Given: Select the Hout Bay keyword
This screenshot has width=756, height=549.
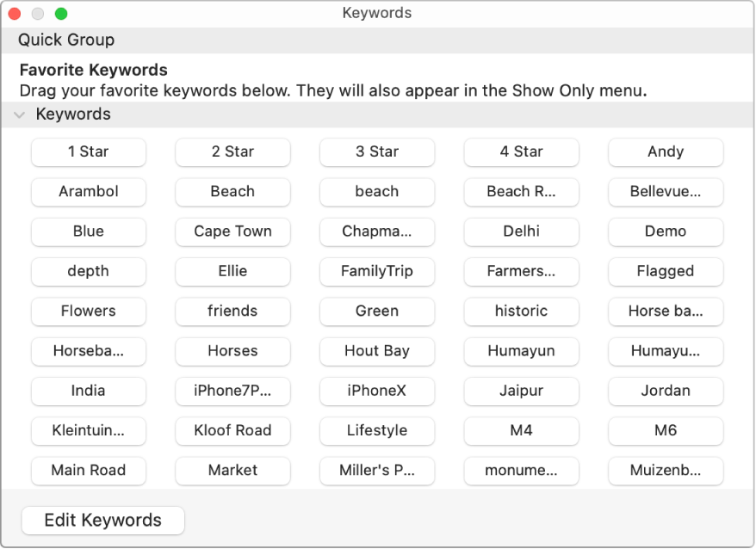Looking at the screenshot, I should 377,351.
